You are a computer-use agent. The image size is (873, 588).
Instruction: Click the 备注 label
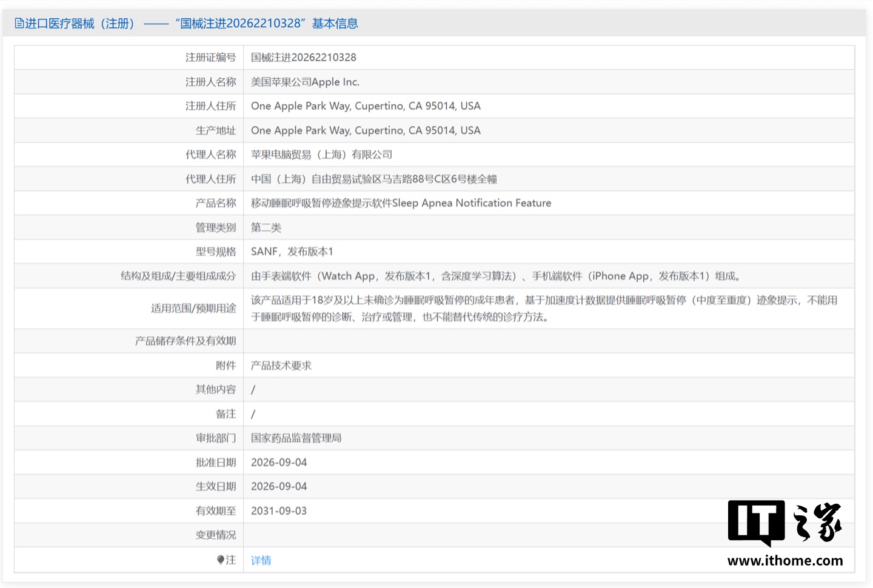click(x=226, y=414)
